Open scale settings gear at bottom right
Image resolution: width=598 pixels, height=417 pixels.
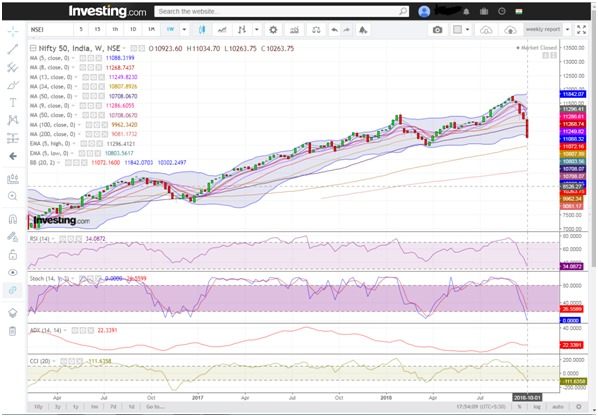[x=579, y=407]
